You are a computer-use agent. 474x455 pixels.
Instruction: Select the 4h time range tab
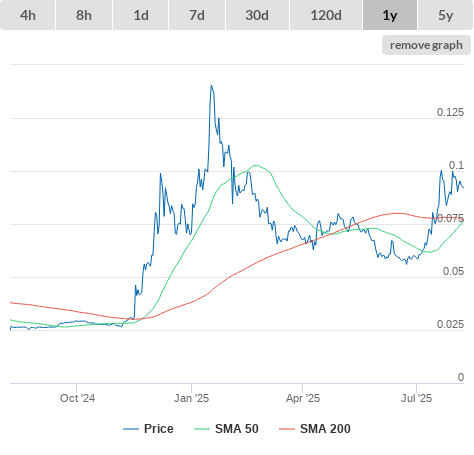tap(28, 15)
